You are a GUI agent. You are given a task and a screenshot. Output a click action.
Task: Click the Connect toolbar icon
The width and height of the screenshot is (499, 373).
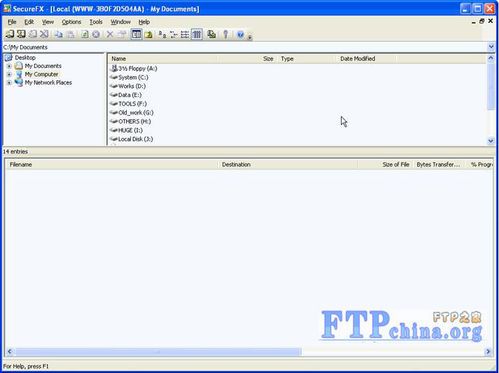(9, 34)
